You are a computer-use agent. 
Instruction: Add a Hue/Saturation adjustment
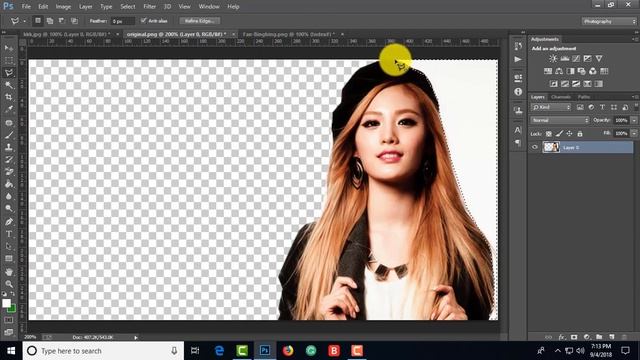click(x=548, y=71)
